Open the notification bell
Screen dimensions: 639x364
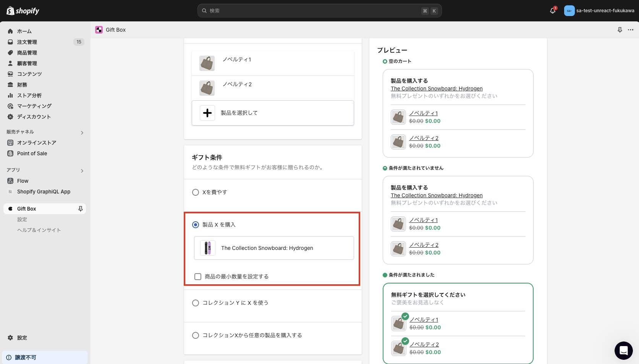[x=552, y=10]
